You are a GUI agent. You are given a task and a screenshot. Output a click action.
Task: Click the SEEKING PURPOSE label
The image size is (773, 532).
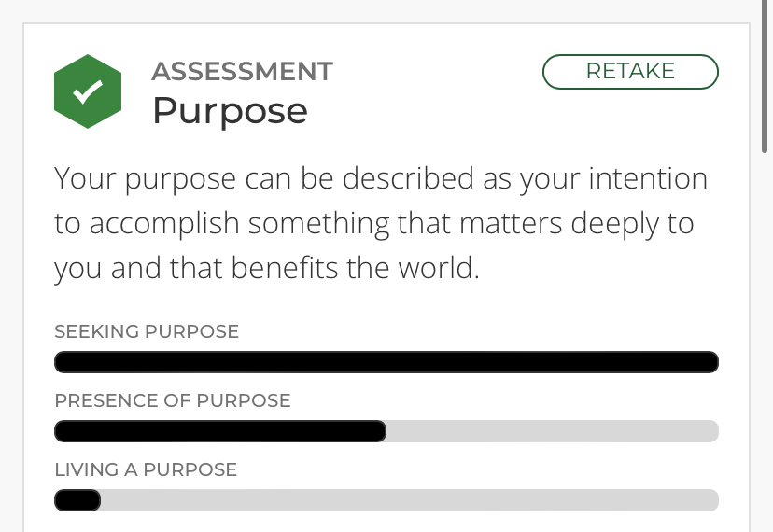(147, 331)
